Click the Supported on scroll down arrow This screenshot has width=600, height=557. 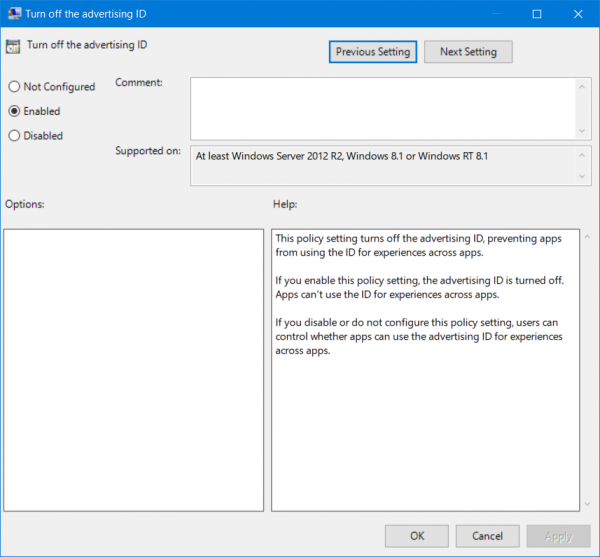coord(582,176)
